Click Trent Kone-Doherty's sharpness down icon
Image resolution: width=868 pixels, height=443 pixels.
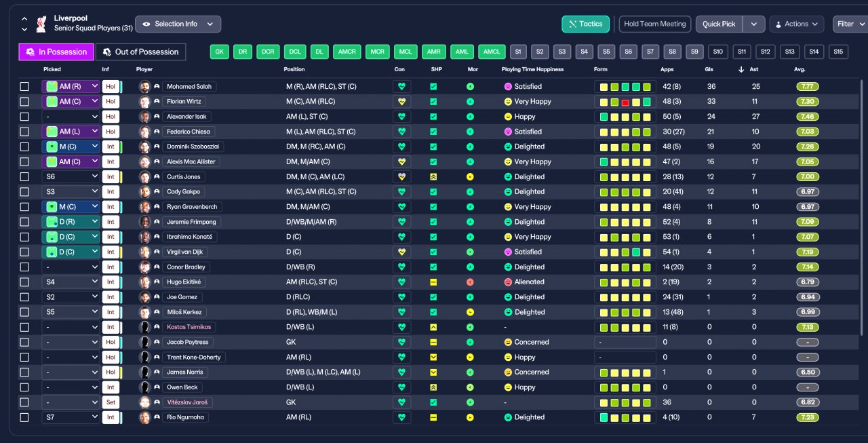(433, 358)
